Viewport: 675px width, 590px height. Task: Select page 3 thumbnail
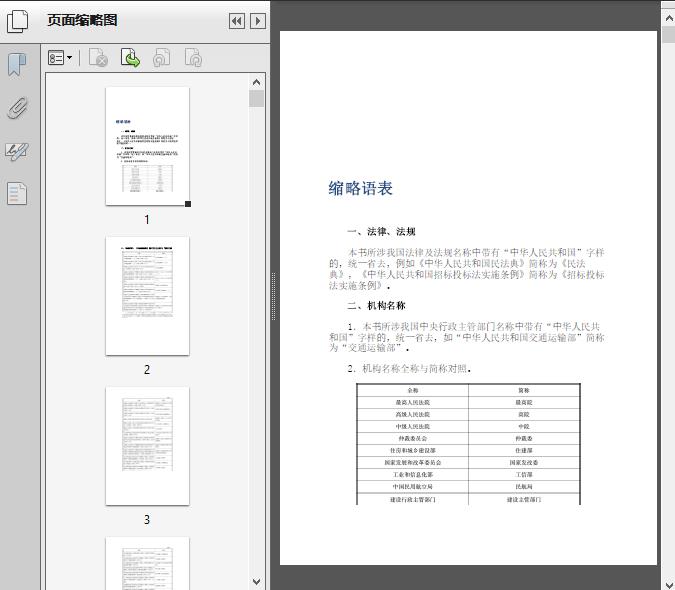pyautogui.click(x=147, y=445)
